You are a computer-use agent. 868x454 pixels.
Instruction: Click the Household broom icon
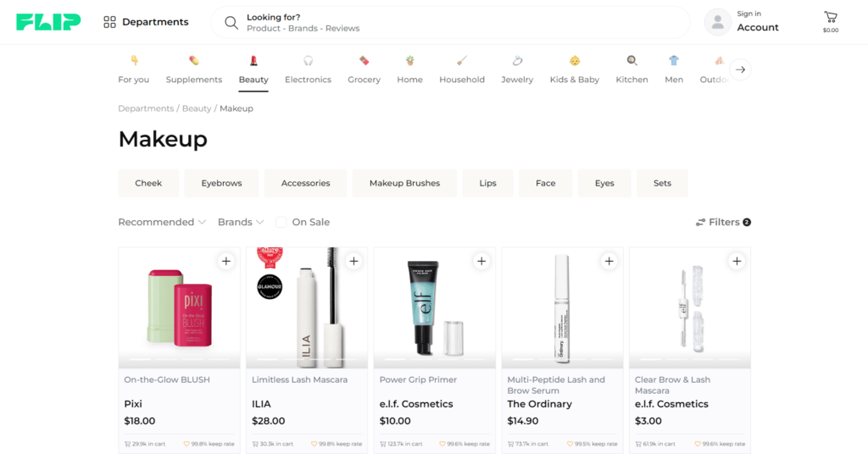click(462, 60)
